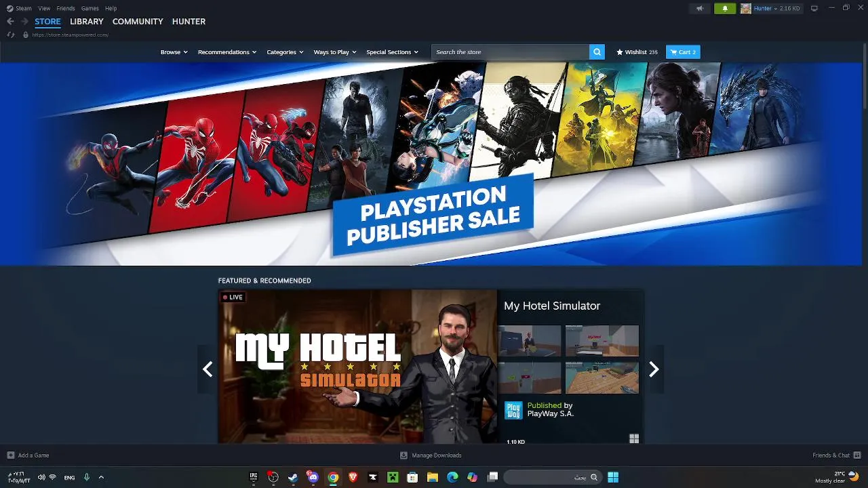Click the PlayWay publisher logo icon
Image resolution: width=868 pixels, height=488 pixels.
tap(513, 410)
